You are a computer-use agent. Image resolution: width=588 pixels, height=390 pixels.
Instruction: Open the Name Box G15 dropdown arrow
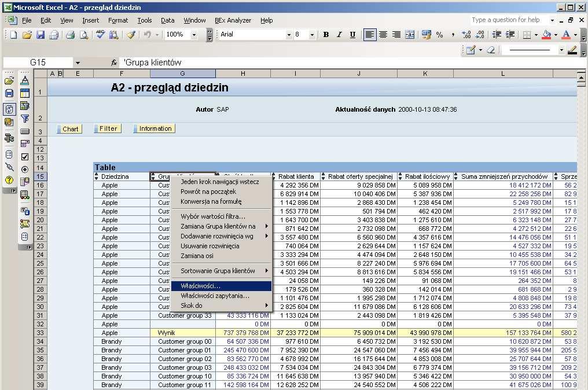pos(78,62)
